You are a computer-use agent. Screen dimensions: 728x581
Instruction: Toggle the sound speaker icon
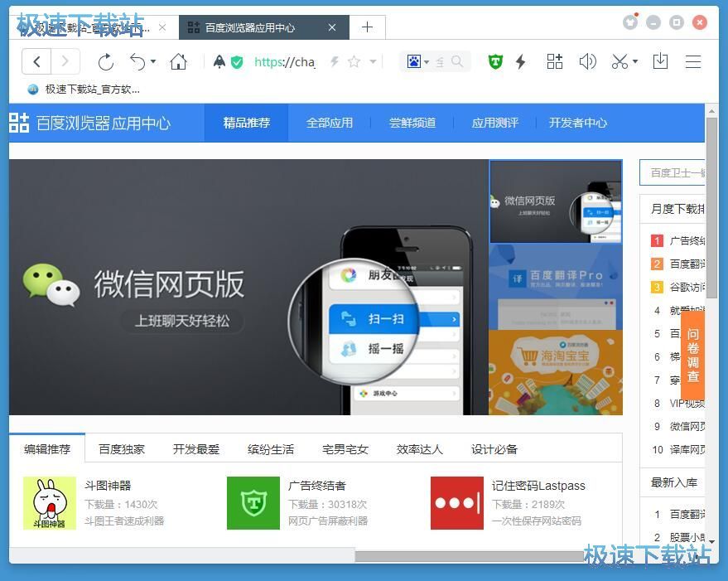pyautogui.click(x=587, y=61)
